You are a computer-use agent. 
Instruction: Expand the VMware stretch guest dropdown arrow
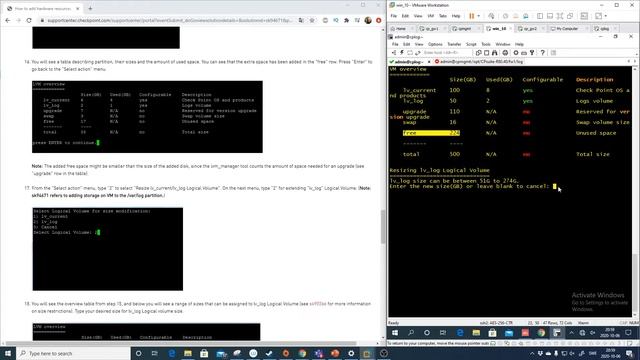[x=606, y=16]
